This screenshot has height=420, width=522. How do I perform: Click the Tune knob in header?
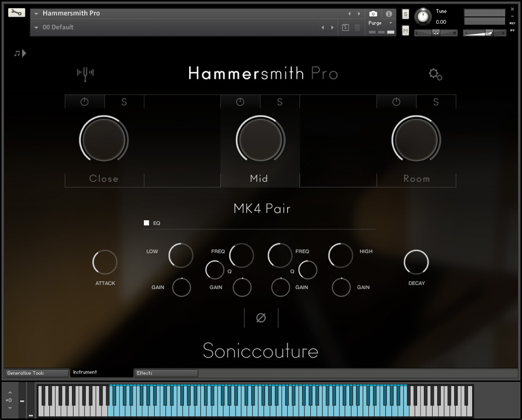coord(423,16)
